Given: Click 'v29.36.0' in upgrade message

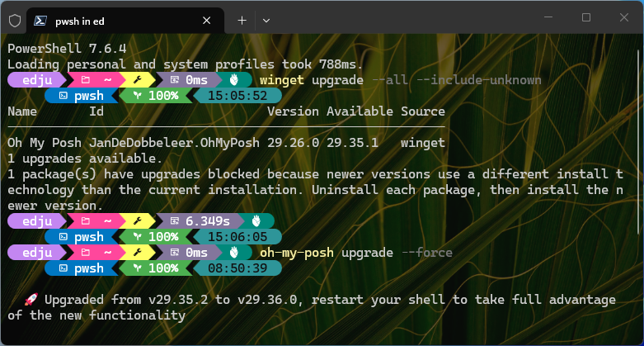Looking at the screenshot, I should click(x=267, y=300).
